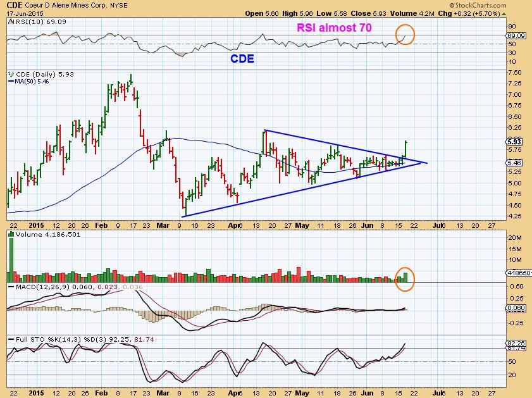Viewport: 532px width, 398px height.
Task: Click company name Coeur D Alene Mines Corp.
Action: click(x=66, y=6)
